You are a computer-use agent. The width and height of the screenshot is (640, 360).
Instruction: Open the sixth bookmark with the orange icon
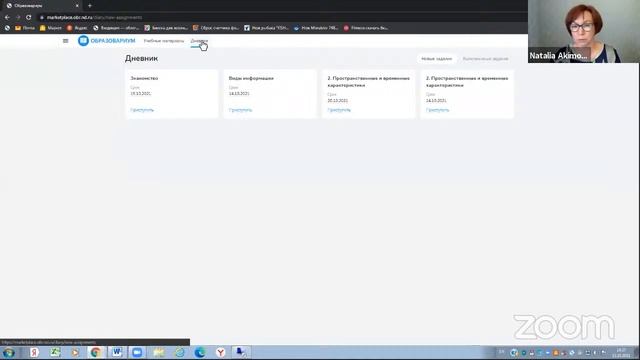(x=216, y=28)
